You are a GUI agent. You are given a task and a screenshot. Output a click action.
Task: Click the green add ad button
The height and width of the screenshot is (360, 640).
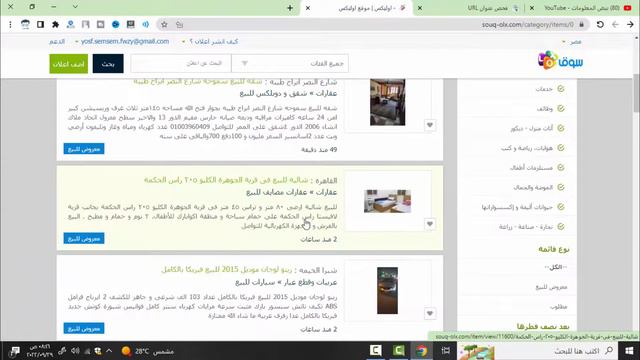click(x=69, y=64)
